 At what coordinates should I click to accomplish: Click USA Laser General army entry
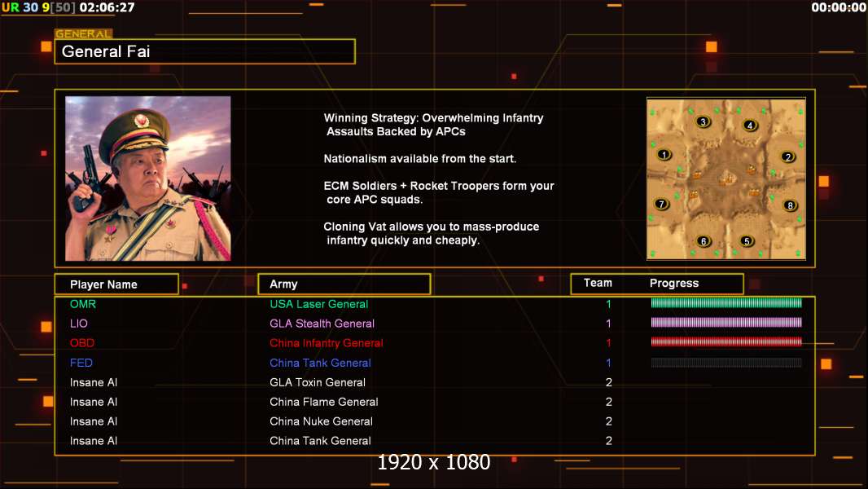point(319,304)
